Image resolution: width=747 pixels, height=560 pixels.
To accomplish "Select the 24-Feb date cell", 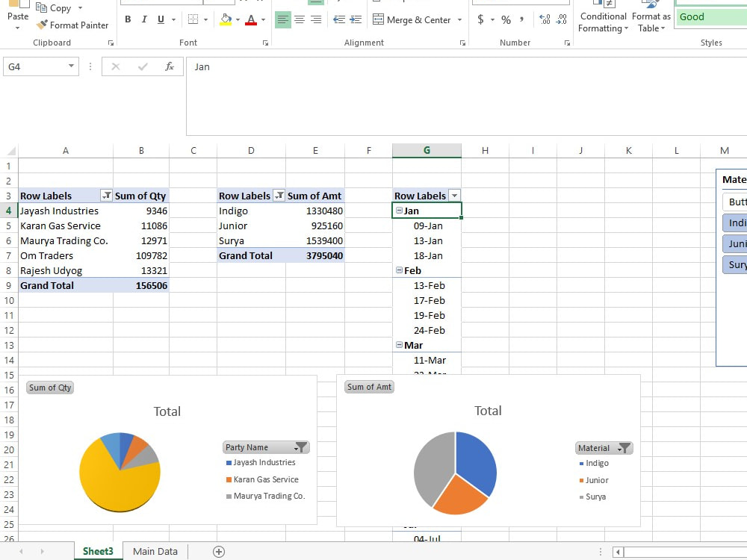I will (427, 331).
